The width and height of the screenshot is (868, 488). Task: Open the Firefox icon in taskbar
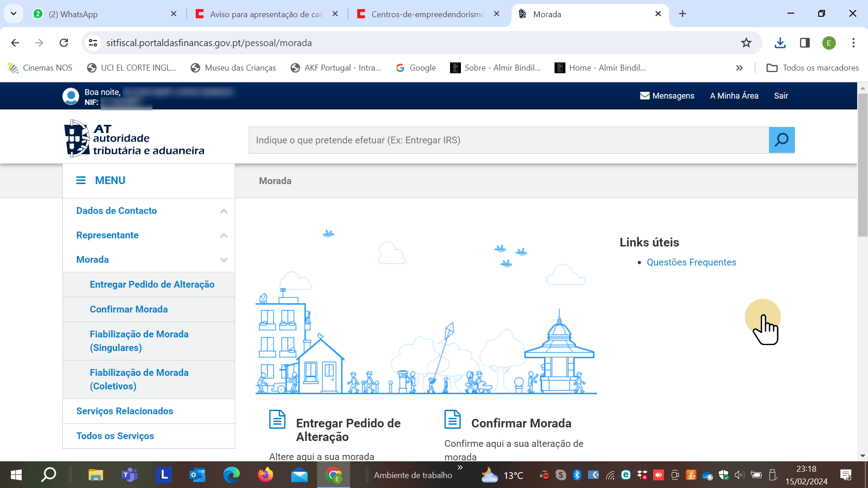(265, 475)
